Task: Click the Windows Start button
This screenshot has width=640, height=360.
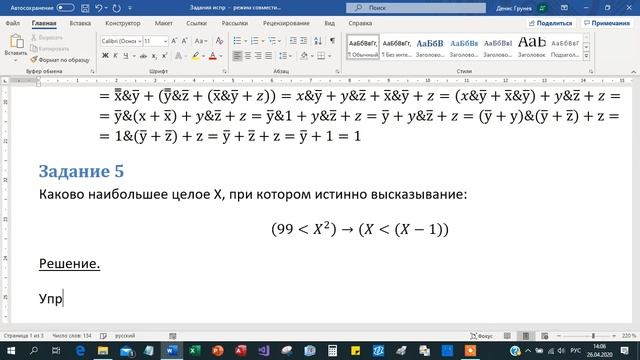Action: [11, 351]
